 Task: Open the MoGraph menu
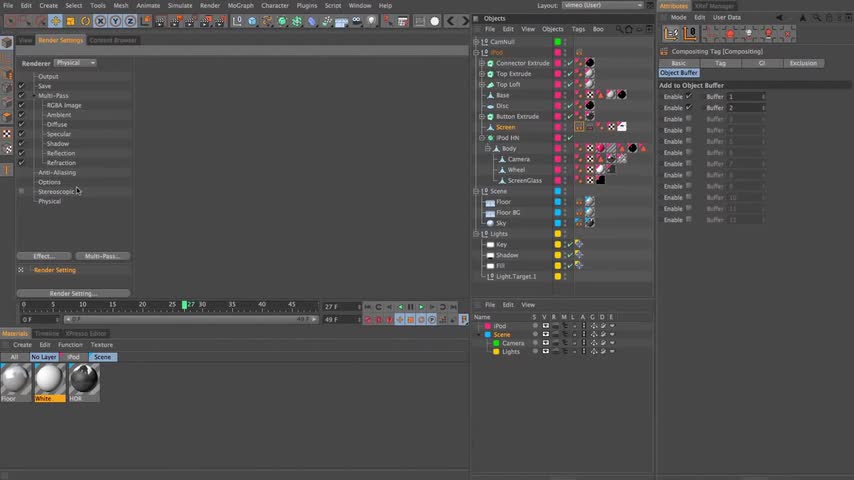tap(240, 5)
